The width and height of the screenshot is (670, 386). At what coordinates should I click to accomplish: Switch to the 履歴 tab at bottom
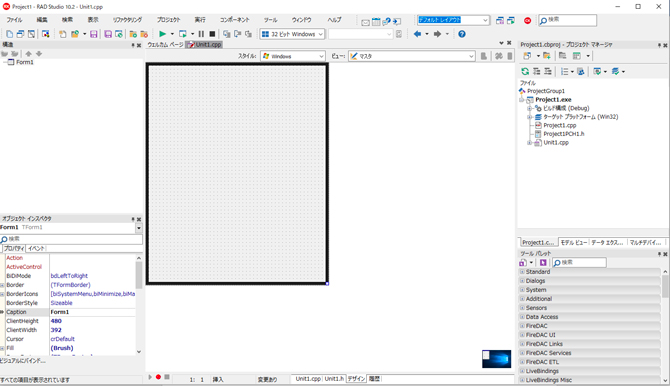(374, 379)
